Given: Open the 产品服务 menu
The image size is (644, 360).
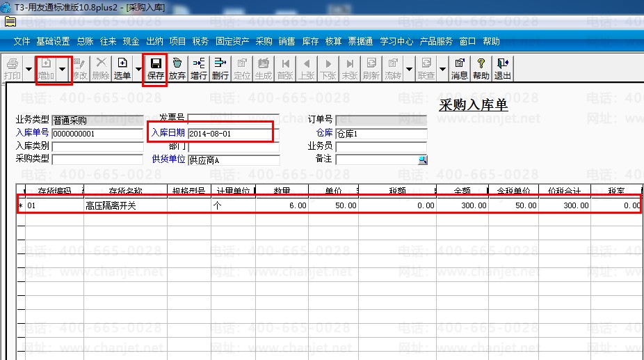Looking at the screenshot, I should 436,41.
